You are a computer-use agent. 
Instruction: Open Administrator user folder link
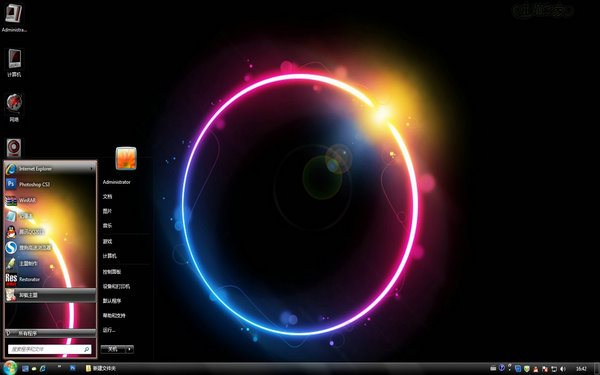click(x=117, y=182)
